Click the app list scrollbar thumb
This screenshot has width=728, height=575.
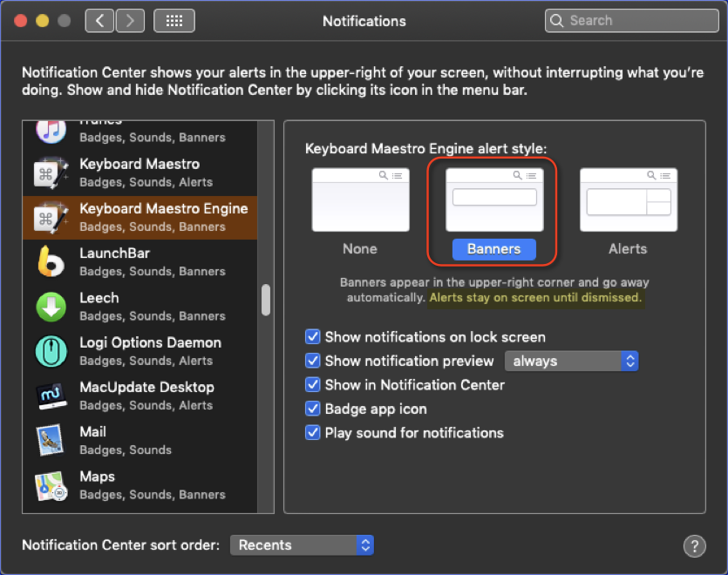tap(266, 300)
